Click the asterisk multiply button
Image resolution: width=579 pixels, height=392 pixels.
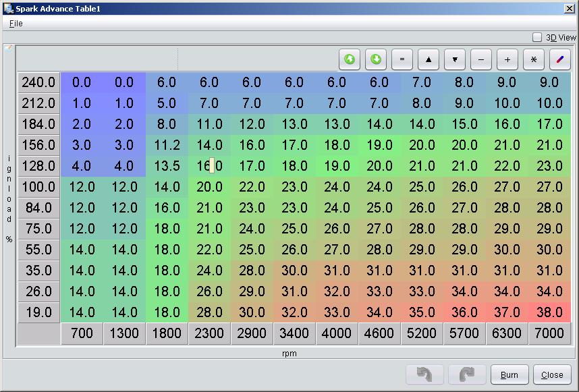pos(534,59)
